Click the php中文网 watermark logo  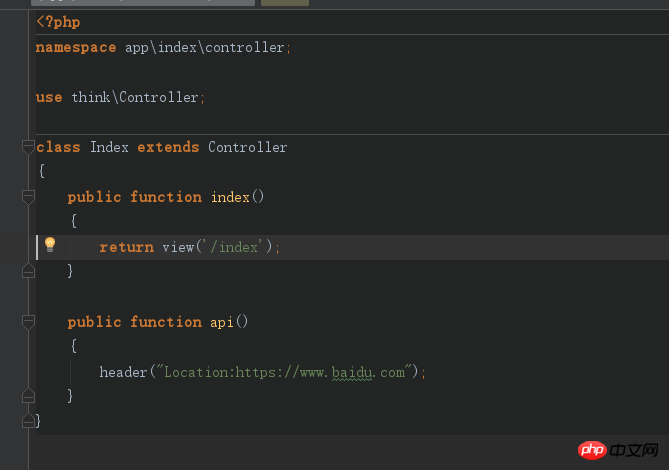click(618, 450)
